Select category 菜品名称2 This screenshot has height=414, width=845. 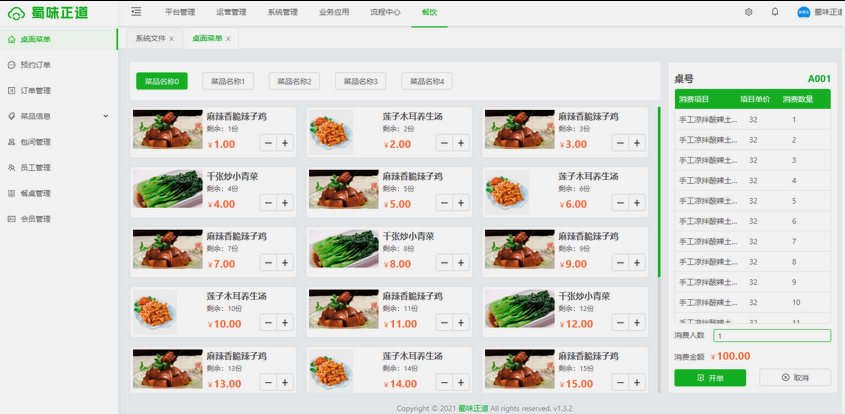(294, 81)
